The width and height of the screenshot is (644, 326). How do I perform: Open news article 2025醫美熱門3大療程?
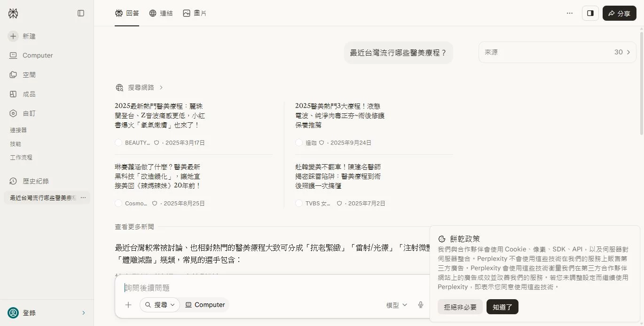point(340,116)
